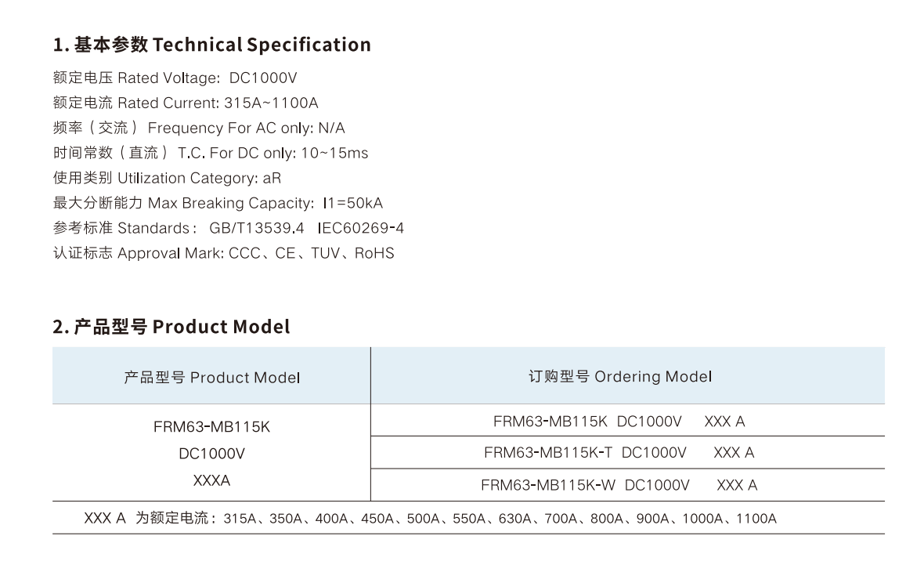
Task: Click the FRM63-MB115K DC1000V ordering row
Action: pyautogui.click(x=628, y=421)
